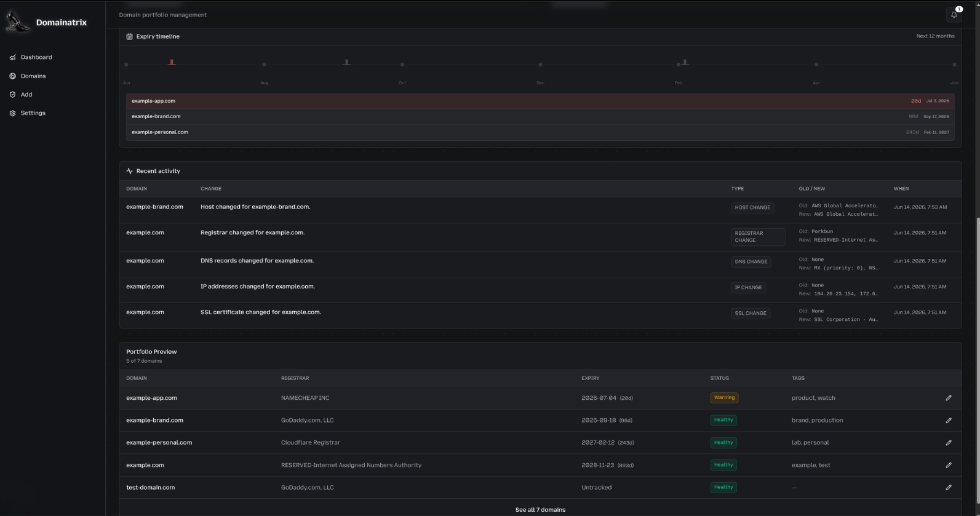Click the NAMECHEAP INC registrar cell
The image size is (980, 516).
tap(305, 398)
